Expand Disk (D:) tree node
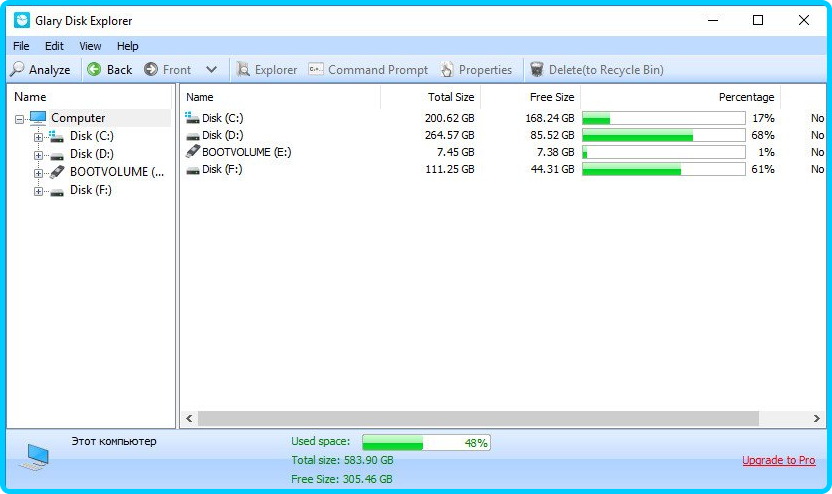Screen dimensions: 832x494 [x=39, y=154]
